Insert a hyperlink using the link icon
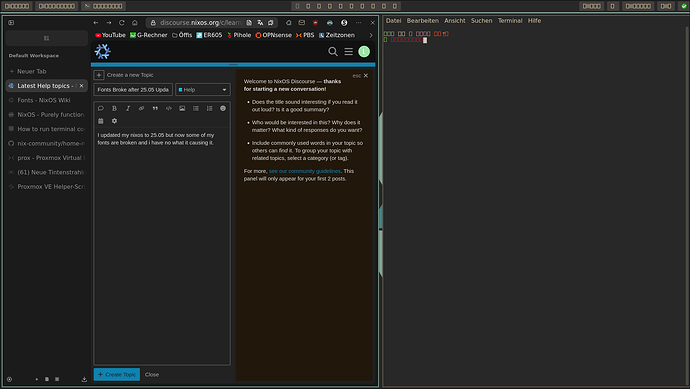Viewport: 690px width, 389px height. point(141,108)
